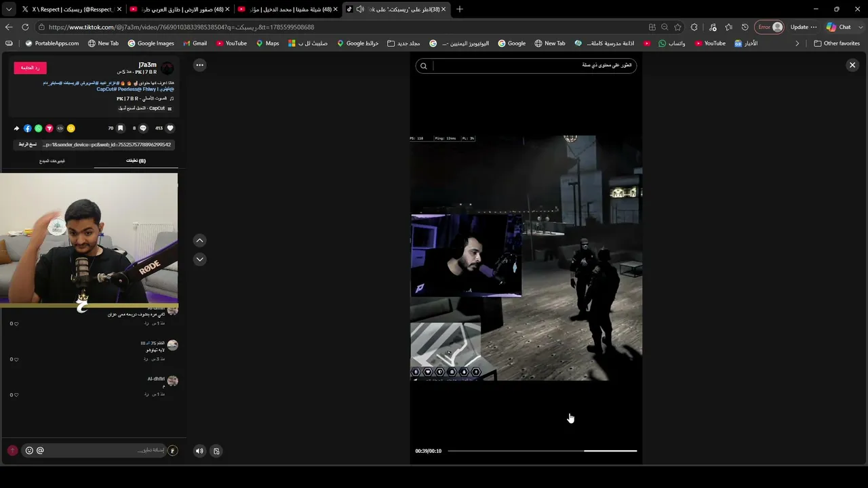This screenshot has width=868, height=488.
Task: Mute the video sound
Action: 199,451
